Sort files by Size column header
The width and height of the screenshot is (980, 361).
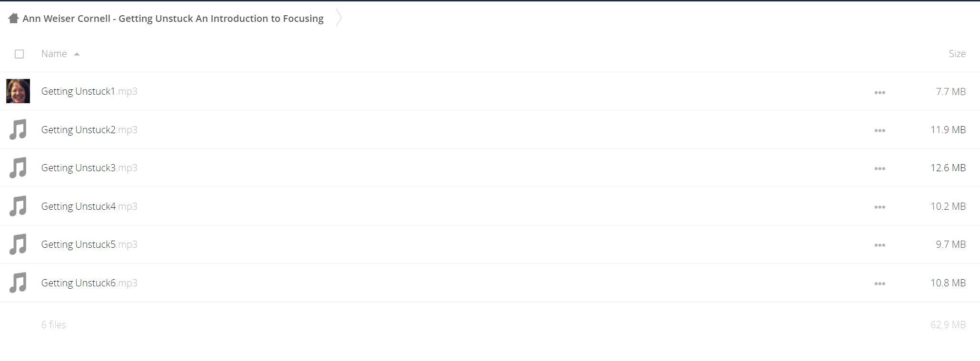coord(957,54)
